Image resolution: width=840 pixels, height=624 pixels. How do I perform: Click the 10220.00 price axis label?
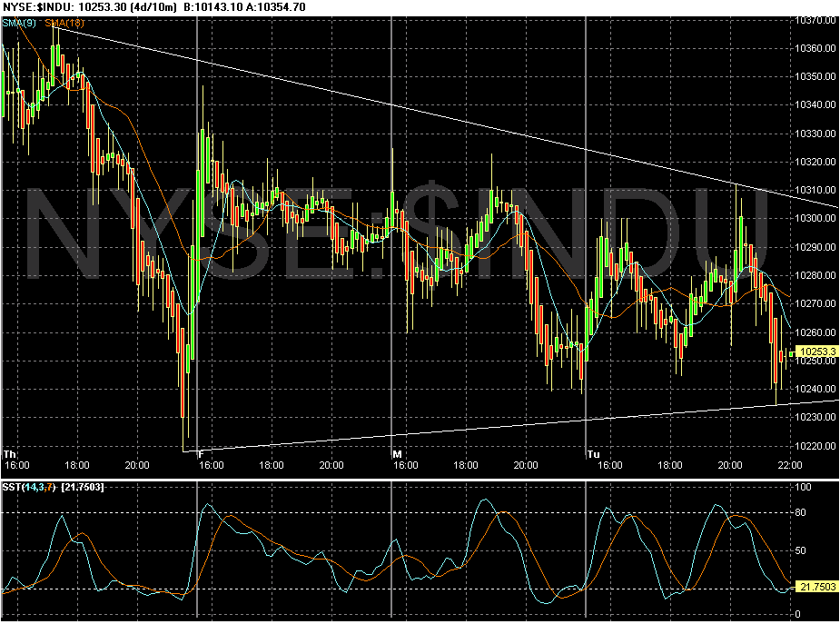(815, 446)
